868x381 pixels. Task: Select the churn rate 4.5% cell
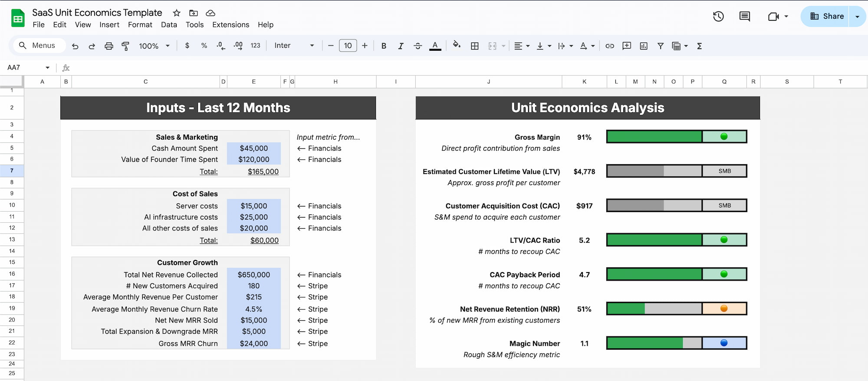pyautogui.click(x=254, y=309)
